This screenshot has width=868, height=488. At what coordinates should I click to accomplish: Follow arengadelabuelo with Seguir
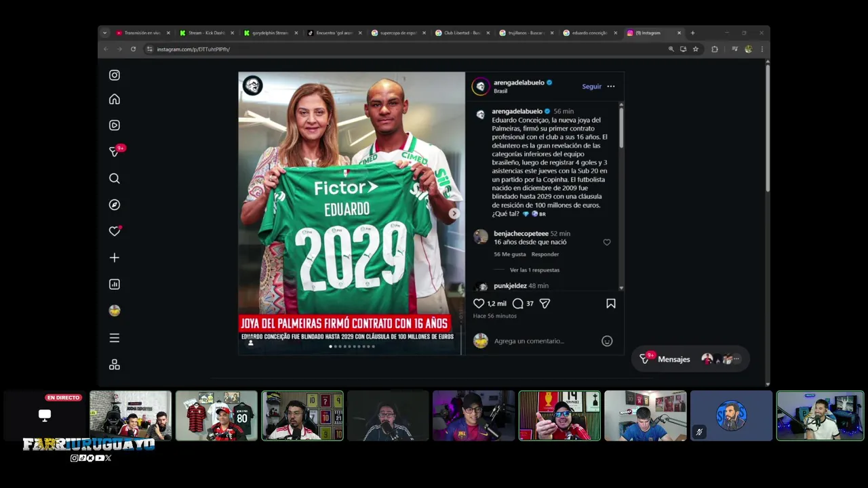(x=591, y=86)
